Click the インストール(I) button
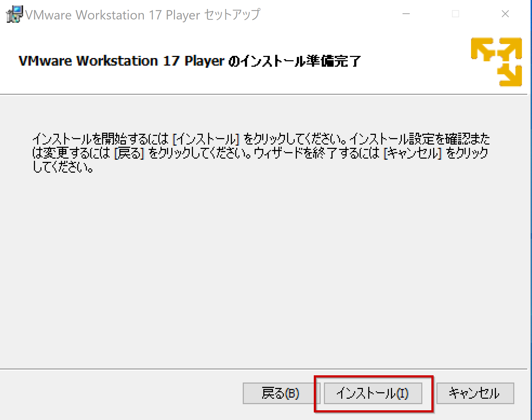Image resolution: width=532 pixels, height=420 pixels. (373, 393)
